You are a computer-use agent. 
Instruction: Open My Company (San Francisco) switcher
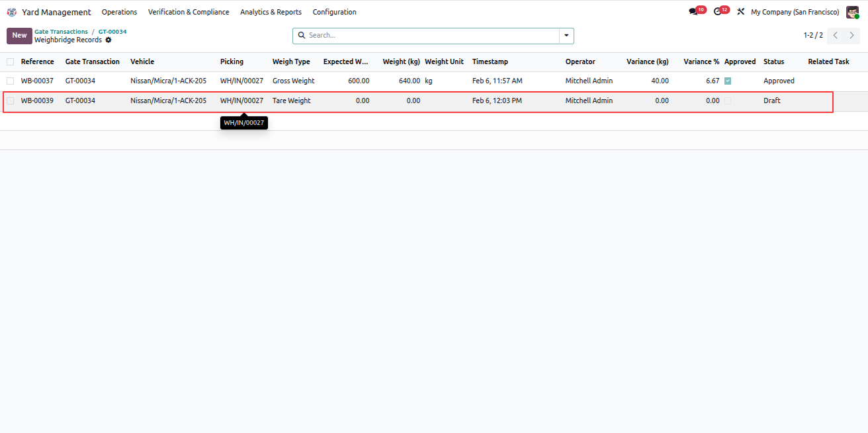(x=795, y=12)
